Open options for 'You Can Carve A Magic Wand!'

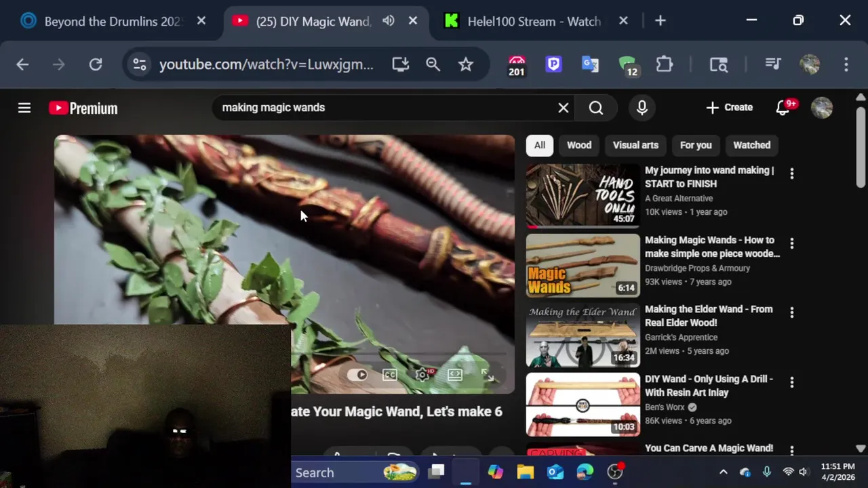791,450
